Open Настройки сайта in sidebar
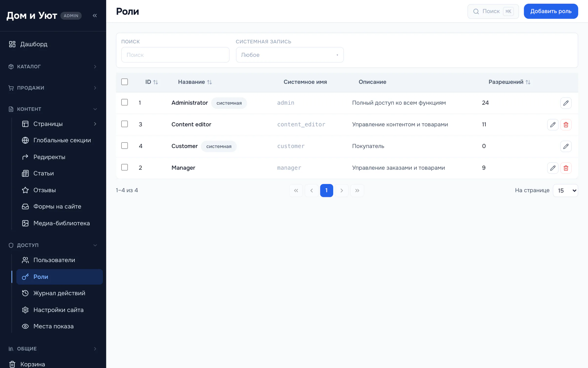Viewport: 588px width, 368px height. pos(60,310)
